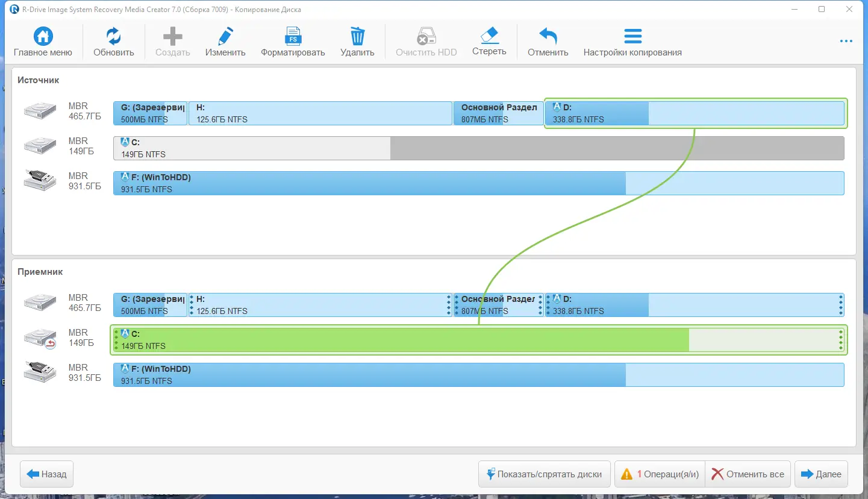Select source partition H: 125.6ГБ NTFS
This screenshot has height=499, width=868.
point(320,113)
